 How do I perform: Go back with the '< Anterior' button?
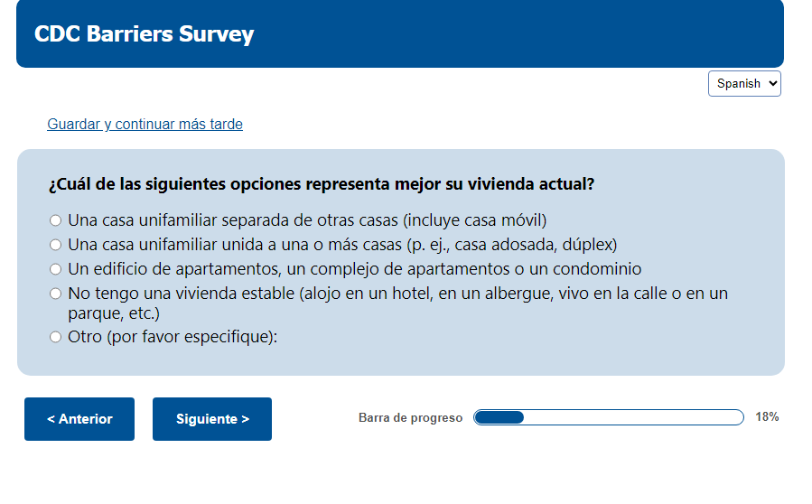point(79,419)
